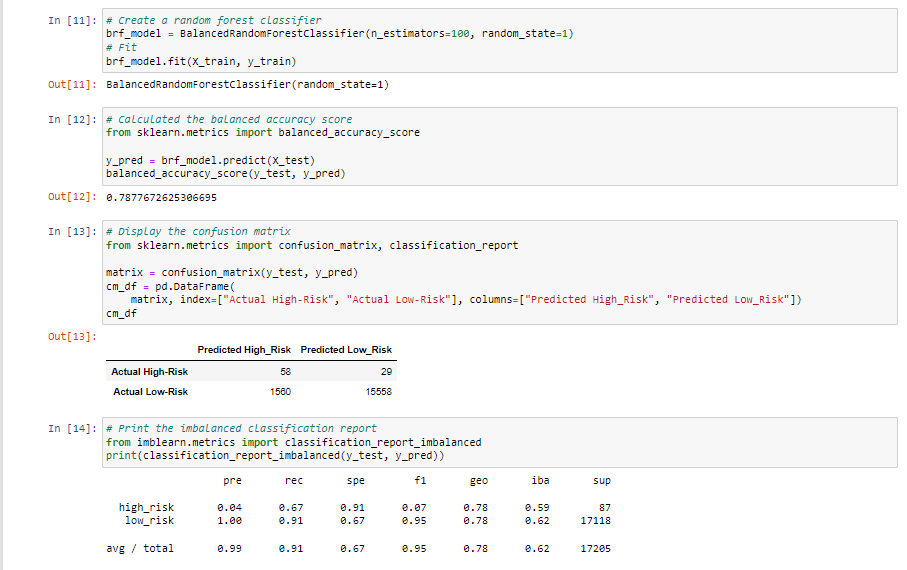Click the confusion matrix cell 15558
The height and width of the screenshot is (570, 907).
coord(378,392)
